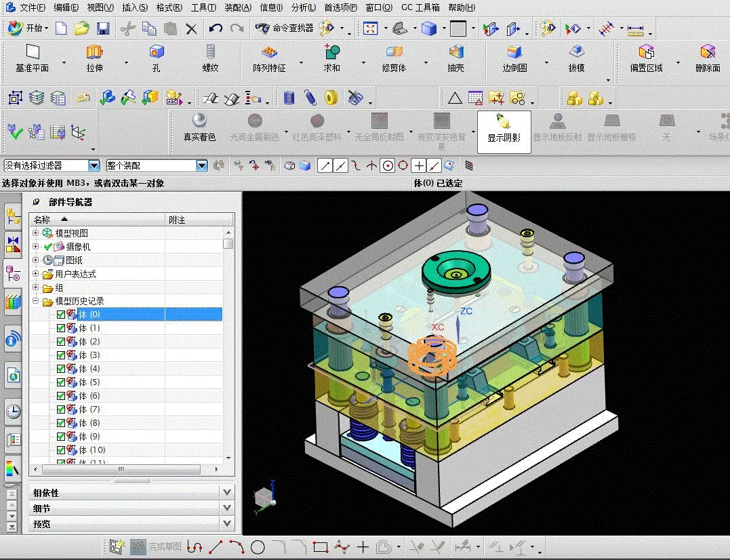
Task: Click the blue cylinder spring icon
Action: click(x=289, y=98)
